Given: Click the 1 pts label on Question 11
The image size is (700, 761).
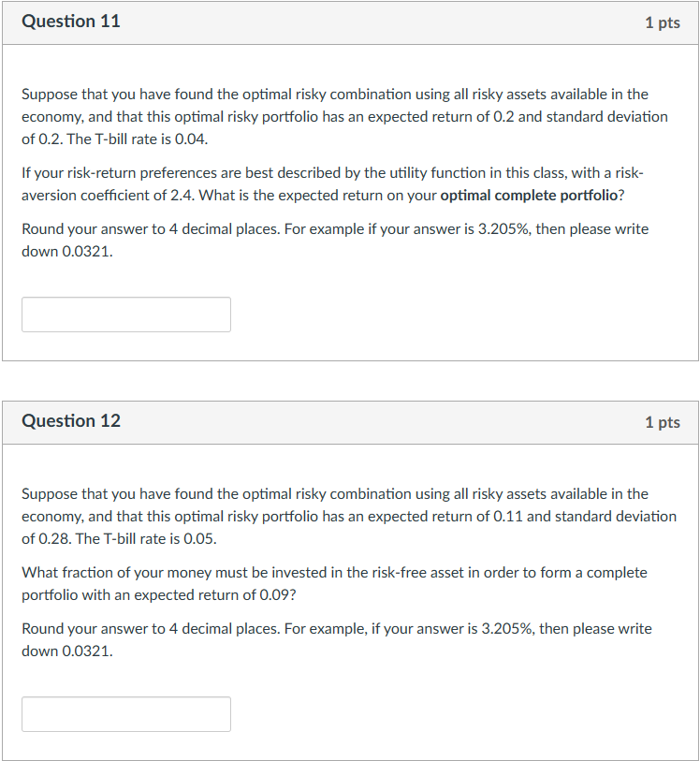Looking at the screenshot, I should pyautogui.click(x=664, y=22).
